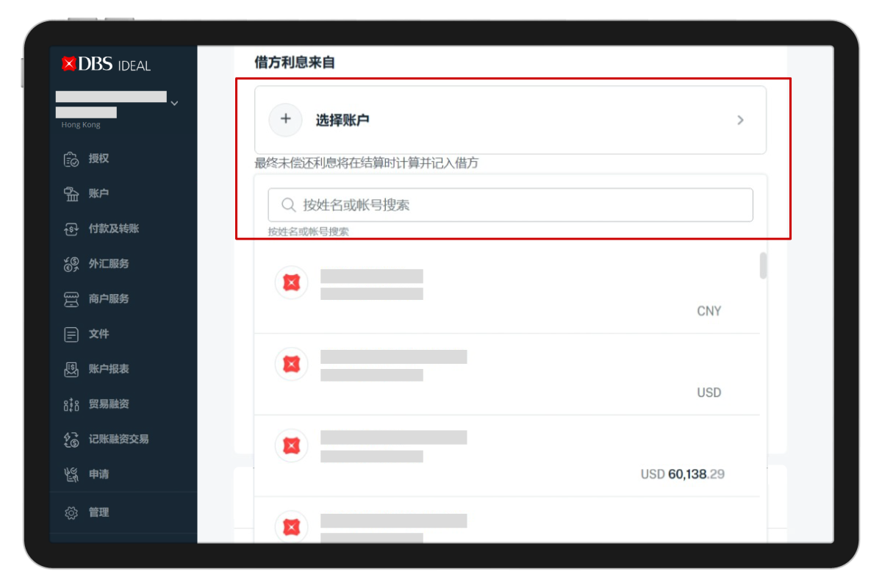This screenshot has height=588, width=882.
Task: Open 选择账户 using the right chevron
Action: point(740,120)
